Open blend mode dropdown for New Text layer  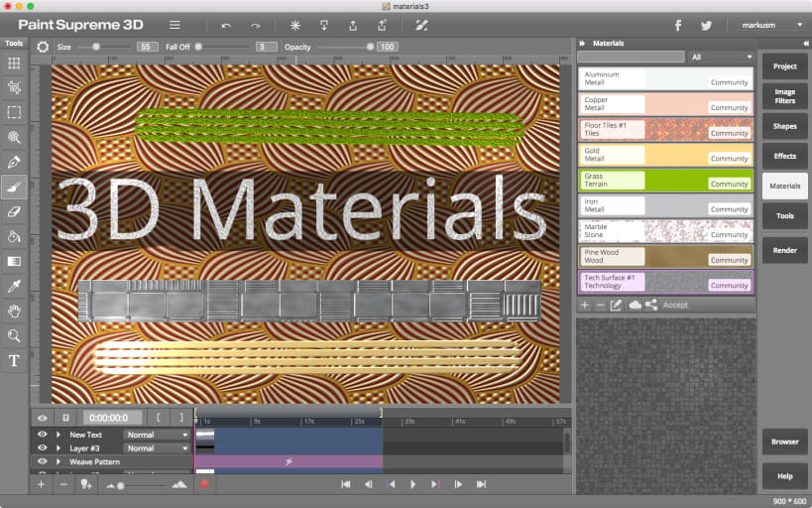click(x=157, y=435)
